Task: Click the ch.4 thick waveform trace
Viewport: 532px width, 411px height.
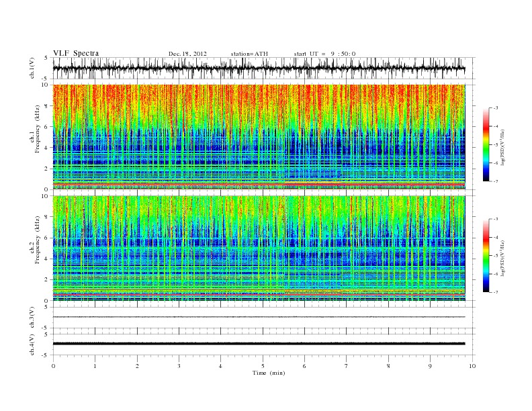Action: click(x=259, y=344)
